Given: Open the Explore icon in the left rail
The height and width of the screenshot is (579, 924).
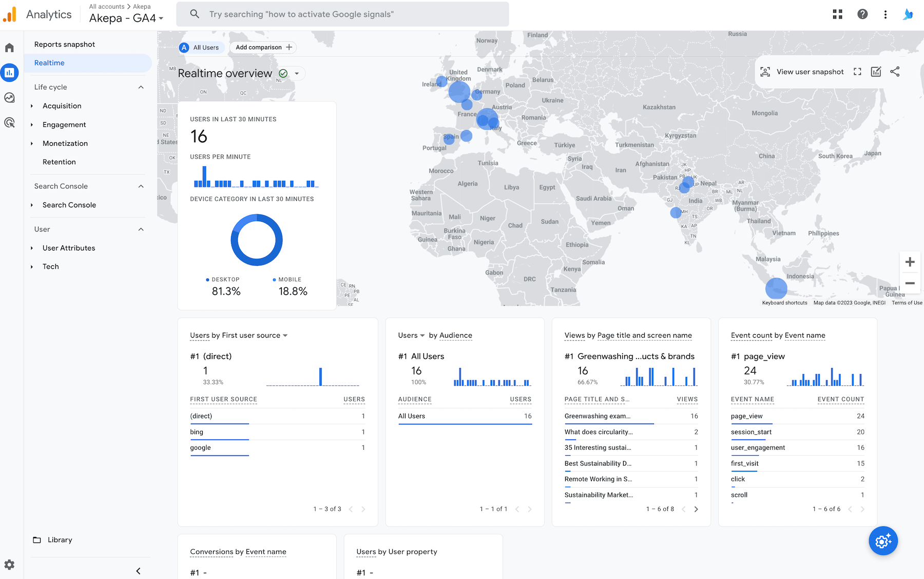Looking at the screenshot, I should (9, 98).
